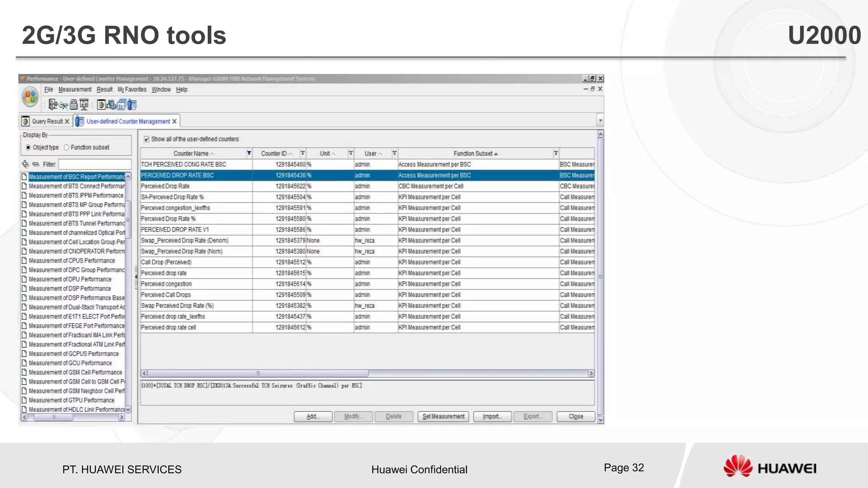
Task: Click the table horizontal scrollbar thumb
Action: [x=258, y=373]
